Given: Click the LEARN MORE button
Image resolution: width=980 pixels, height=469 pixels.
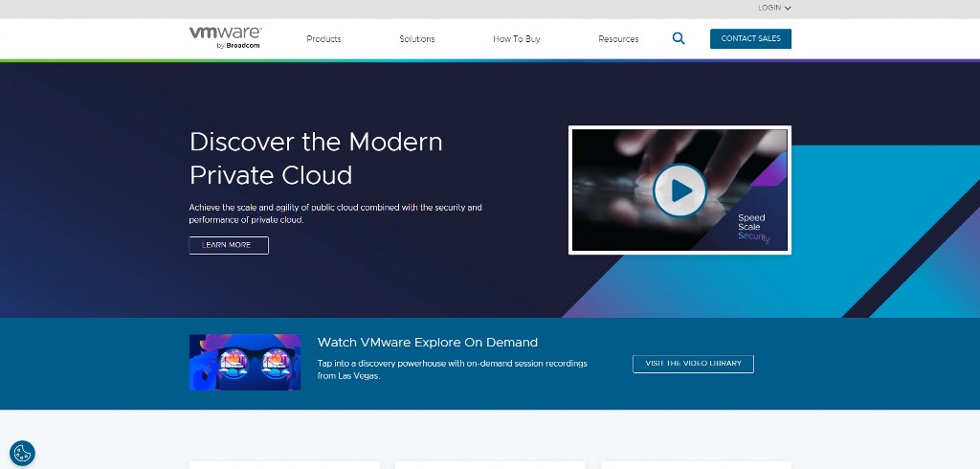Looking at the screenshot, I should click(229, 245).
